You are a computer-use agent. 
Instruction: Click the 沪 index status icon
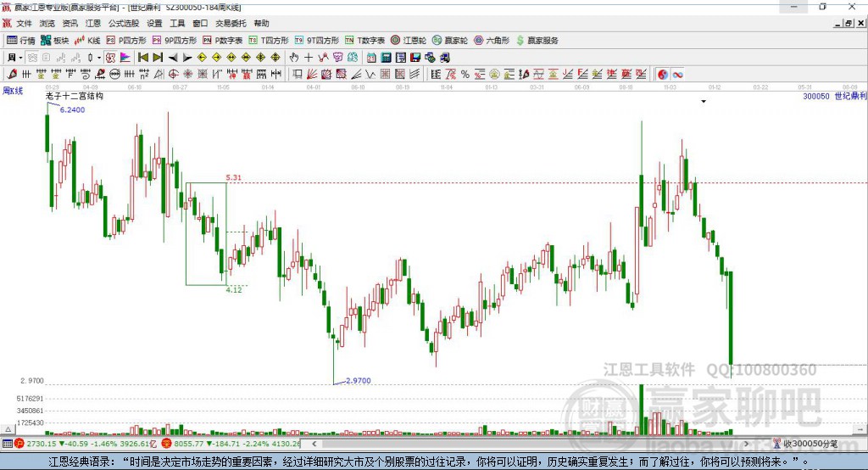(19, 444)
